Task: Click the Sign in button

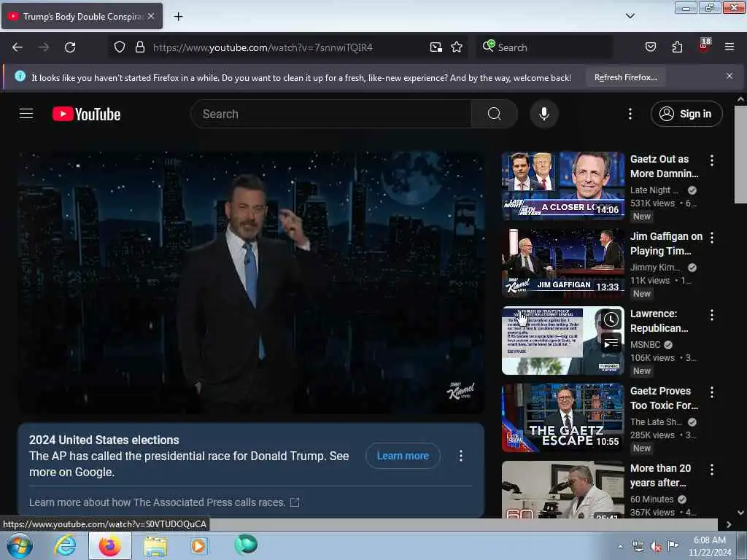Action: (x=686, y=114)
